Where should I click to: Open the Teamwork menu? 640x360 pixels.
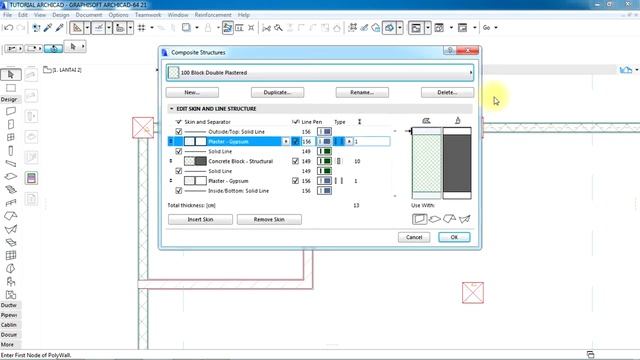point(148,15)
